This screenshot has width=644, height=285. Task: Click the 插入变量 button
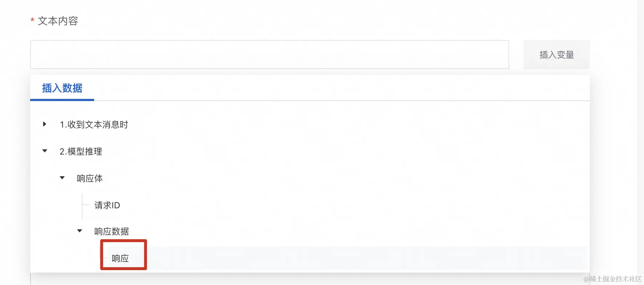pyautogui.click(x=556, y=55)
